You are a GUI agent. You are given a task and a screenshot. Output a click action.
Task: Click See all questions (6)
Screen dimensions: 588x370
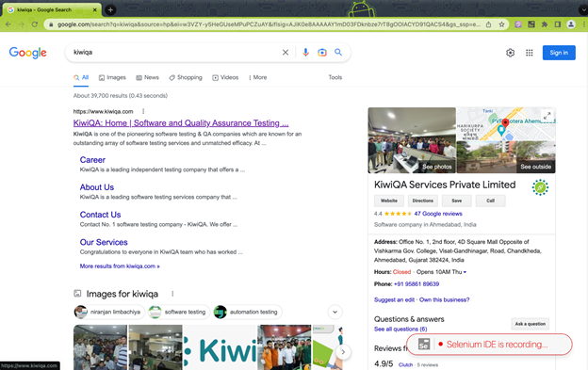[x=400, y=330]
